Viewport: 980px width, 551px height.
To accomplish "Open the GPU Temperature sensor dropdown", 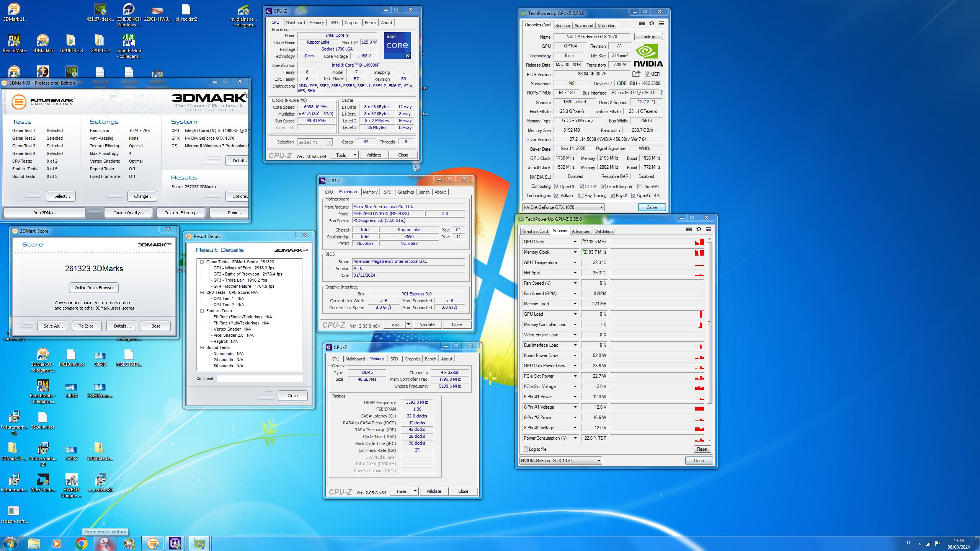I will 575,262.
